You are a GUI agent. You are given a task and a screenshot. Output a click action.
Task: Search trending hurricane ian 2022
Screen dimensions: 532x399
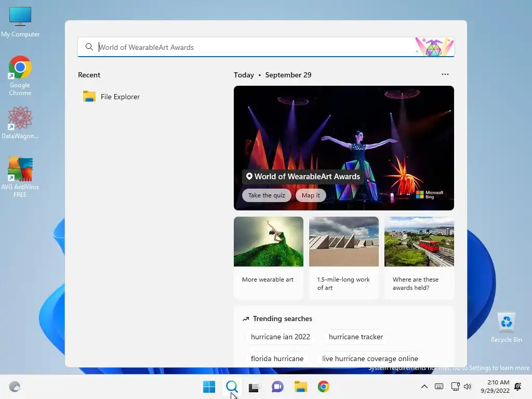point(280,337)
